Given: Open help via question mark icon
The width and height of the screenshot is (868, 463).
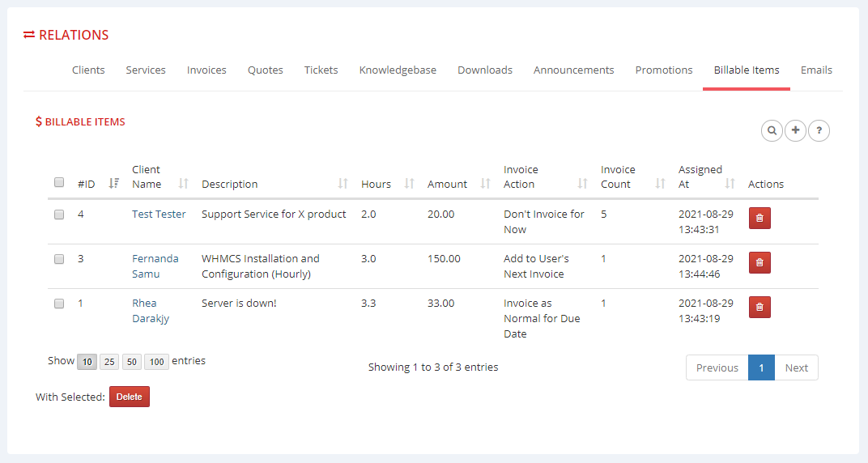Looking at the screenshot, I should point(819,130).
